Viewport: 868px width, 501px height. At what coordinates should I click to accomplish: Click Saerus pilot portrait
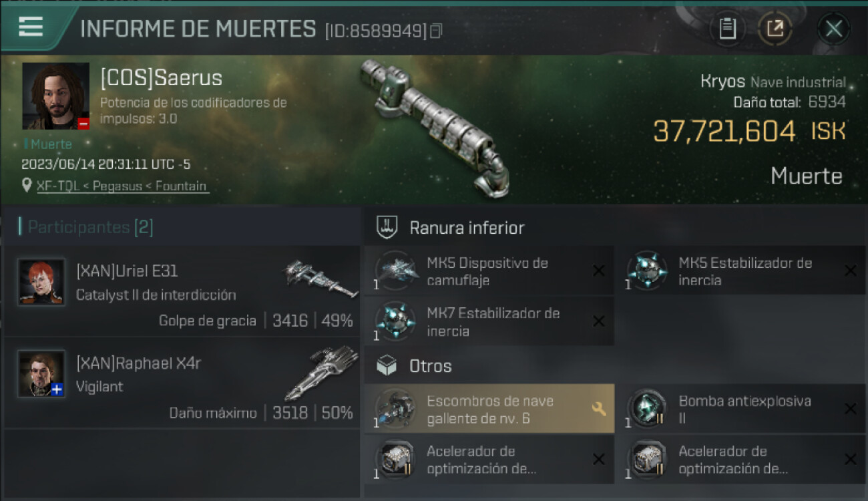(x=56, y=96)
